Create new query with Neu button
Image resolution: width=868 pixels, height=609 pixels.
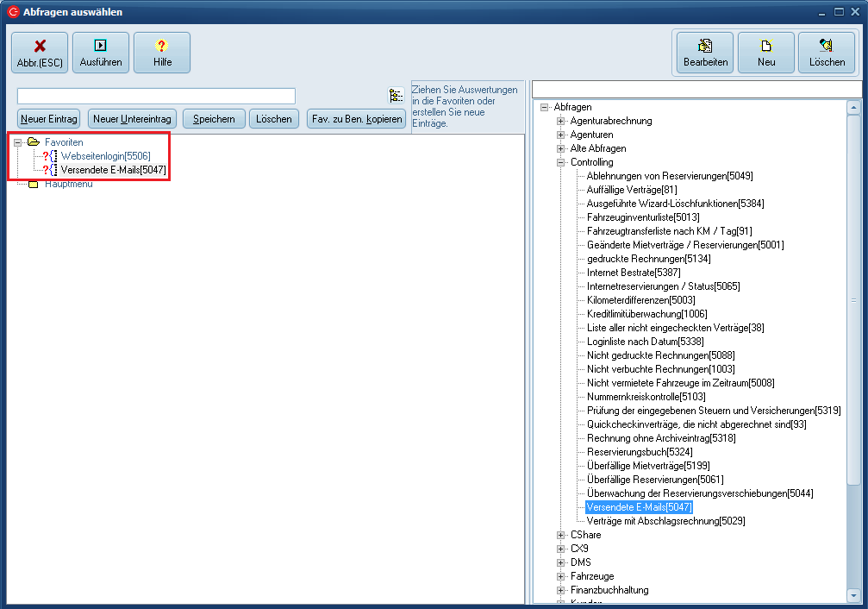(x=766, y=53)
